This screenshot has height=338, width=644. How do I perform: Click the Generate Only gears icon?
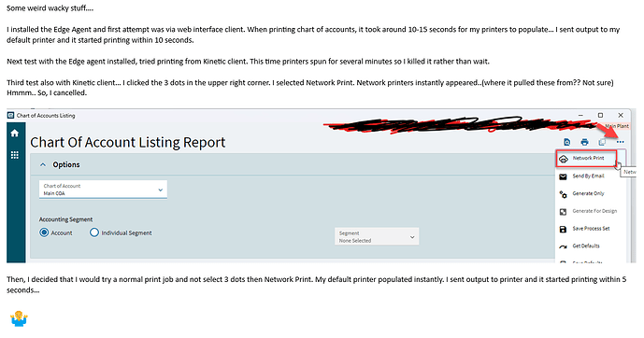click(563, 194)
